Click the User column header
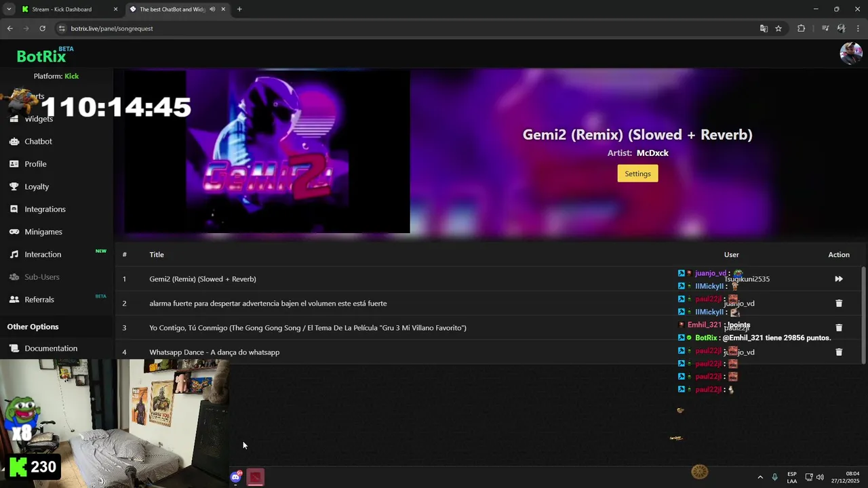868x488 pixels. [x=731, y=254]
